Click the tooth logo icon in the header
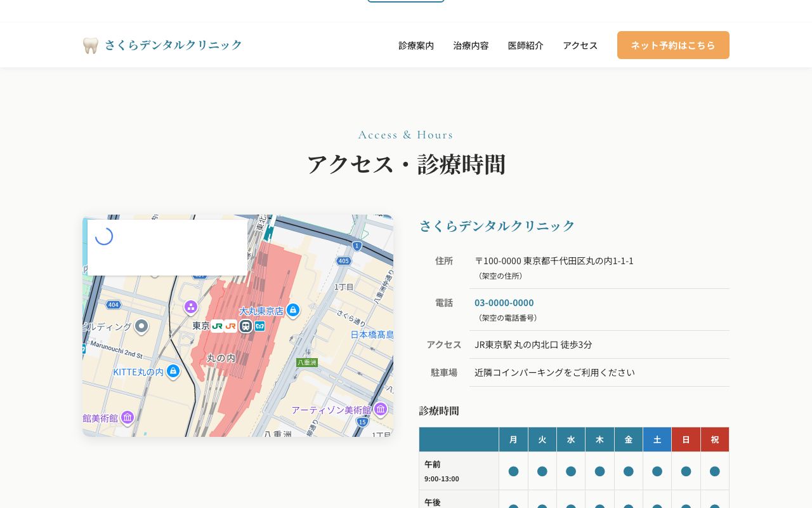The width and height of the screenshot is (812, 508). [91, 44]
